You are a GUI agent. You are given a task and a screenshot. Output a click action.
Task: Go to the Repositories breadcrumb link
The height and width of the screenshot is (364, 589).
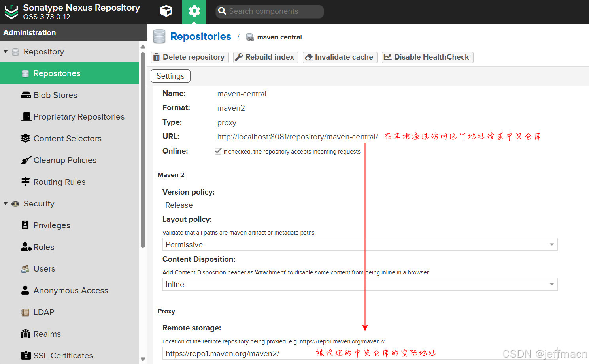pos(200,36)
